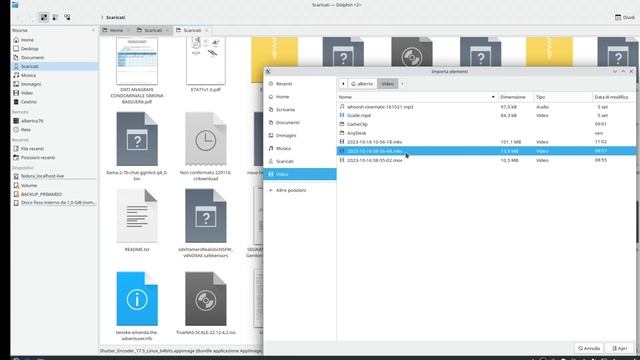Click Scaricati breadcrumb in Dolphin location bar
640x360 pixels.
tap(116, 18)
